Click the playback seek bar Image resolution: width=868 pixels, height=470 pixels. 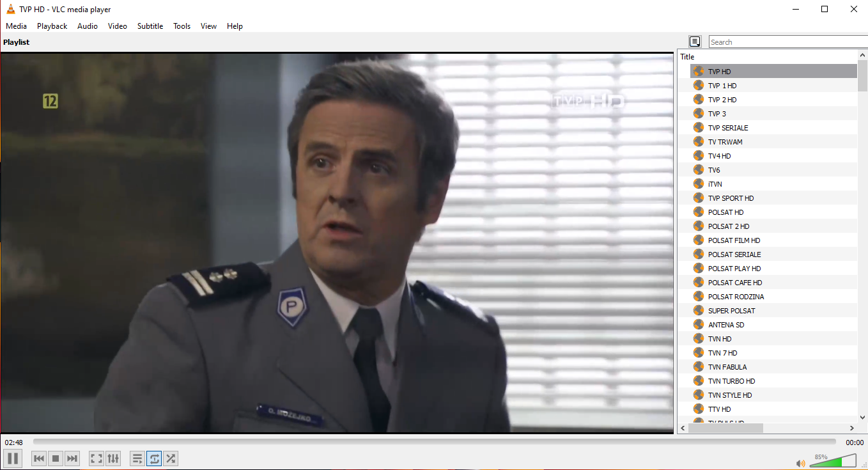click(x=435, y=441)
